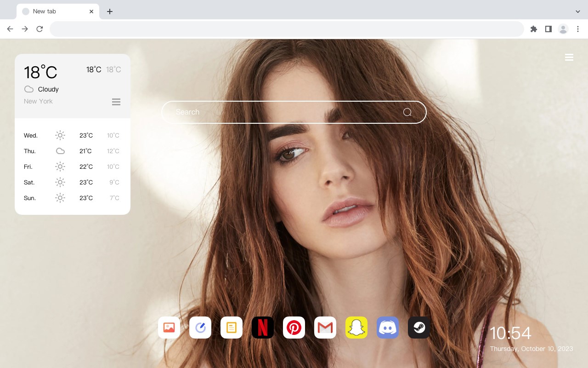Click the cloud icon beside Cloudy

(29, 89)
